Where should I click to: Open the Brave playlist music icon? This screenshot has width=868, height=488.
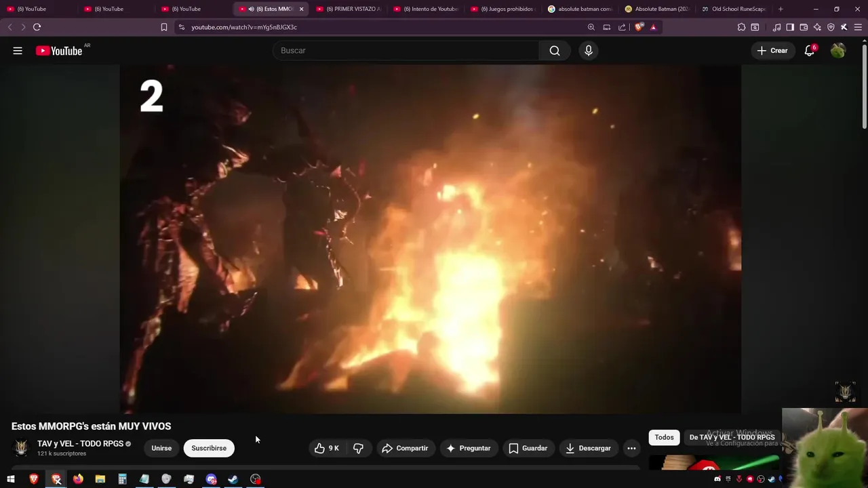pos(776,27)
